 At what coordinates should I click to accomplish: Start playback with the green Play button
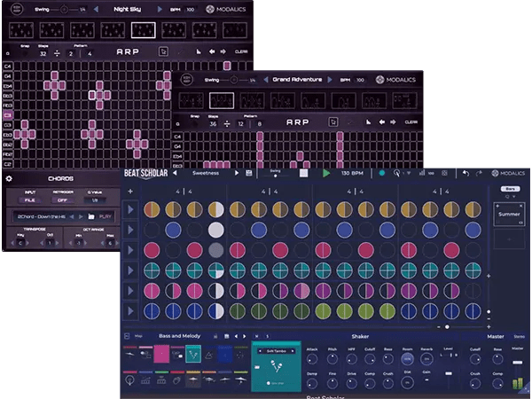pyautogui.click(x=326, y=174)
